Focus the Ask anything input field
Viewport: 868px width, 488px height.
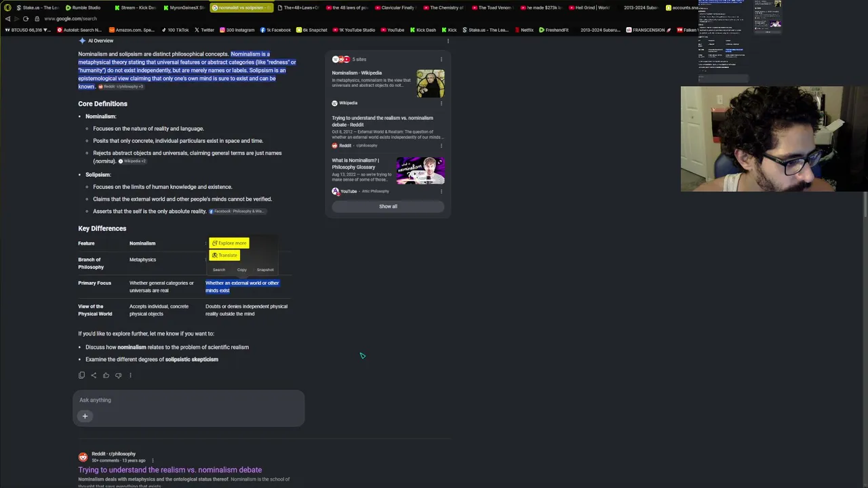pyautogui.click(x=189, y=400)
